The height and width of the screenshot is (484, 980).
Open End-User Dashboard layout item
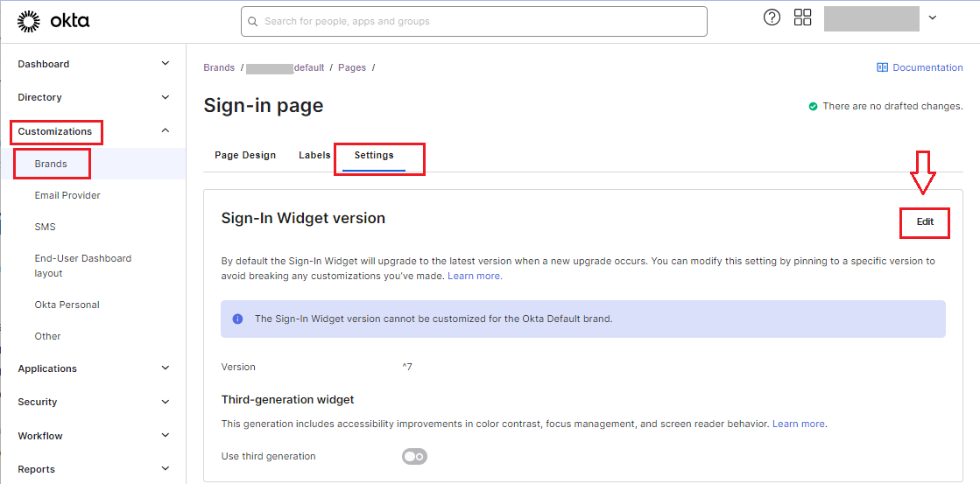pyautogui.click(x=83, y=266)
